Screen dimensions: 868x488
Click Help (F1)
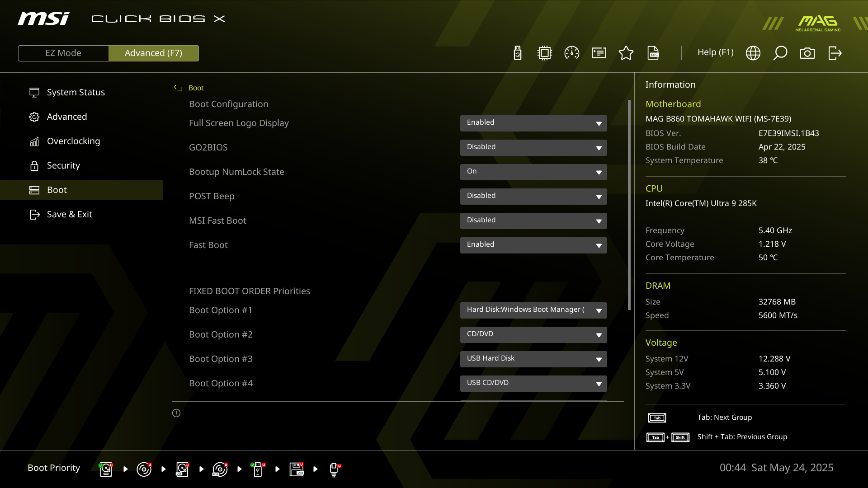point(715,52)
